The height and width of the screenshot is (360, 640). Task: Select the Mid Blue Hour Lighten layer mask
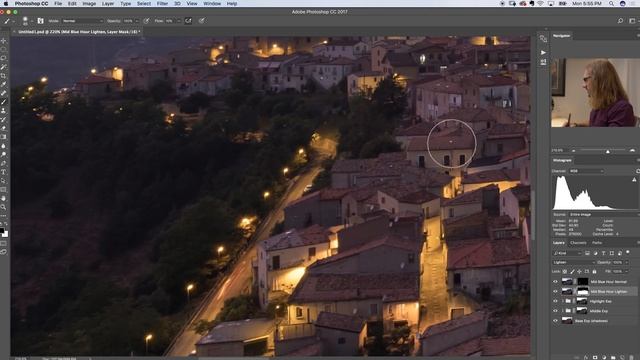(x=582, y=291)
